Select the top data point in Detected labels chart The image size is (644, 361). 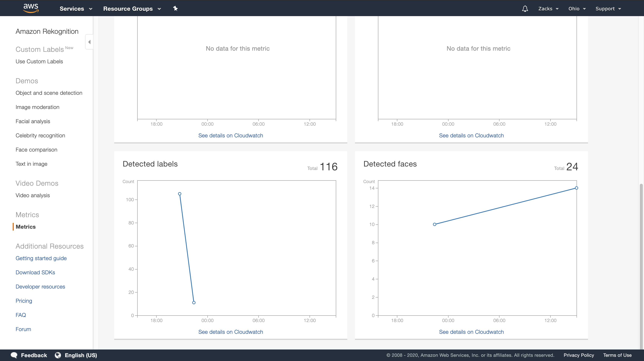[x=180, y=194]
